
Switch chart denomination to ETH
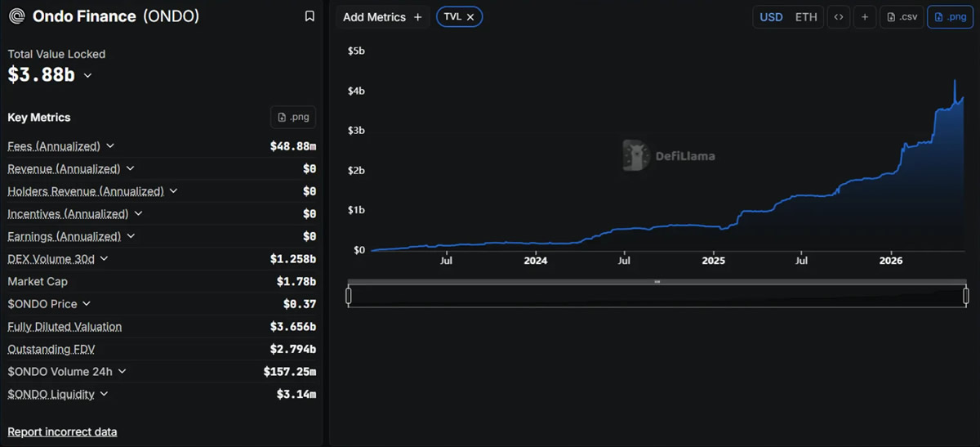[x=806, y=17]
